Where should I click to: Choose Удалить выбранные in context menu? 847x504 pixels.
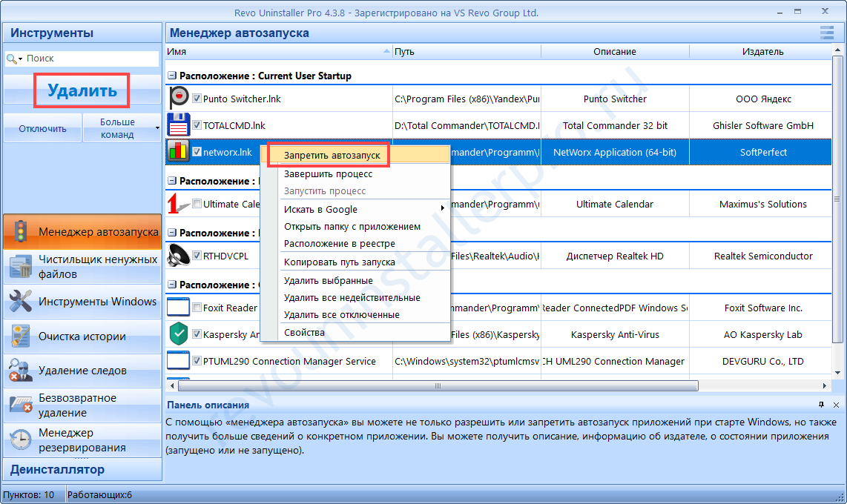[355, 281]
